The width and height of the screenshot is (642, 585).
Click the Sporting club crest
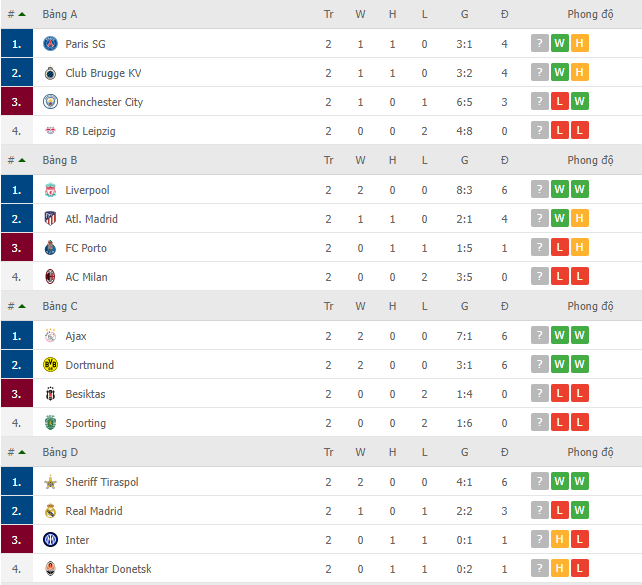[50, 422]
